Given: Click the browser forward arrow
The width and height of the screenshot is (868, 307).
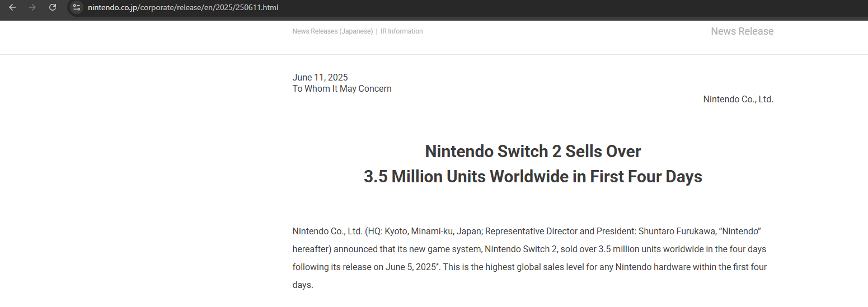Looking at the screenshot, I should click(32, 7).
